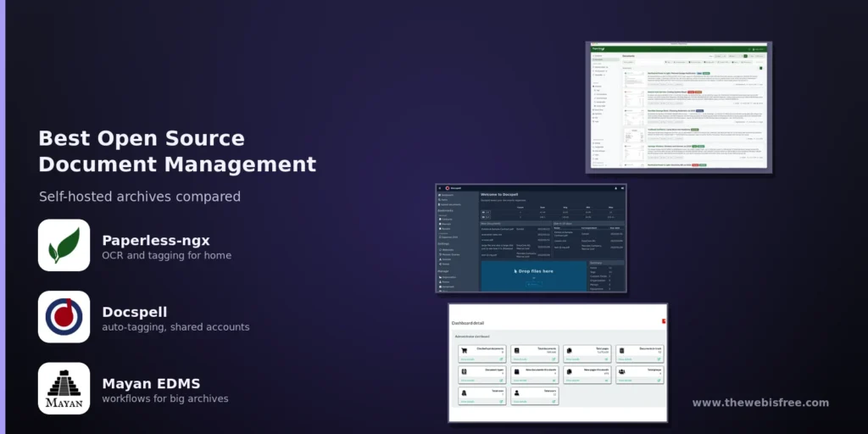Click the red button beside Dashboard detail
The image size is (868, 434).
tap(664, 321)
